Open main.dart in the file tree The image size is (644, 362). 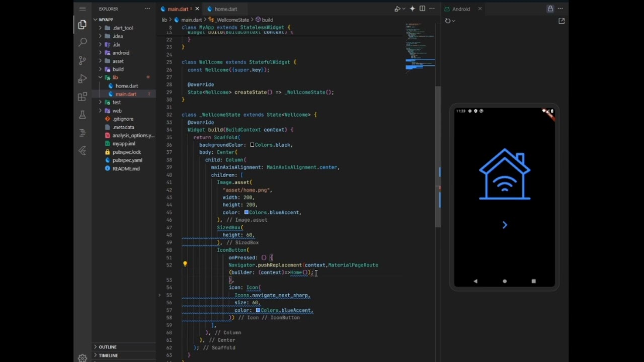126,94
